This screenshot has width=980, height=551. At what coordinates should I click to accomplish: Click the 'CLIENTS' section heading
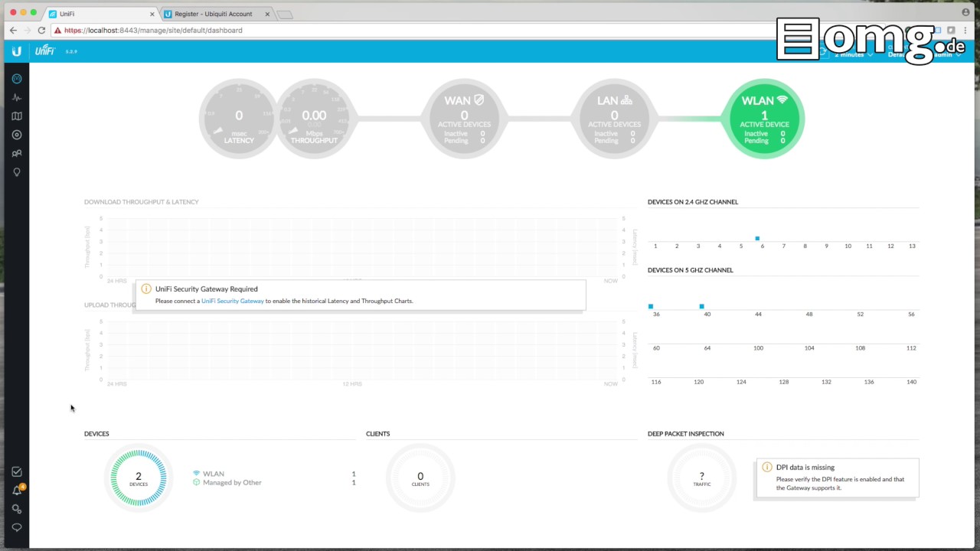click(378, 434)
